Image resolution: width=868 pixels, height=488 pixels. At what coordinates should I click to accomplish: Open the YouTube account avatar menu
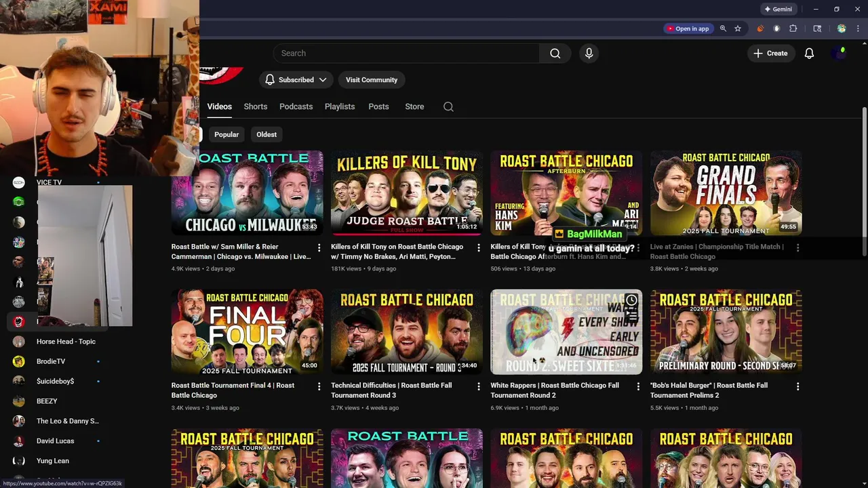[840, 54]
